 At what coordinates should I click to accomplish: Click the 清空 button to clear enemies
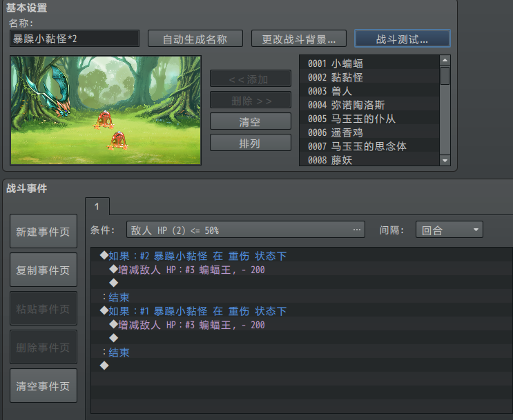(250, 121)
